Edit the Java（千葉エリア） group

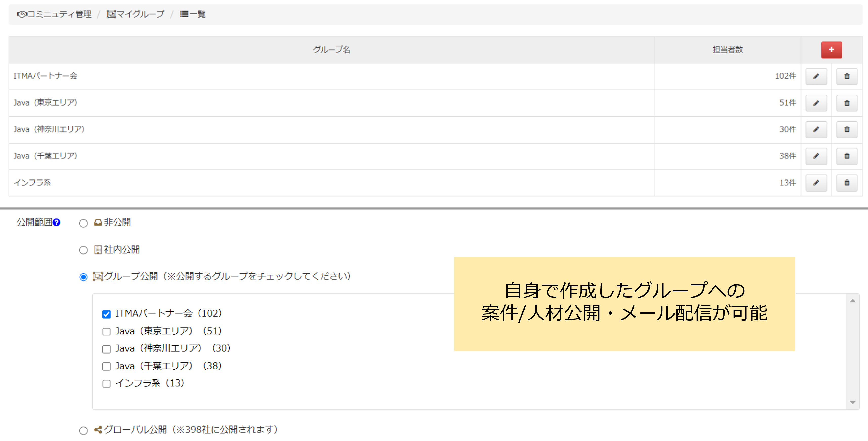816,156
